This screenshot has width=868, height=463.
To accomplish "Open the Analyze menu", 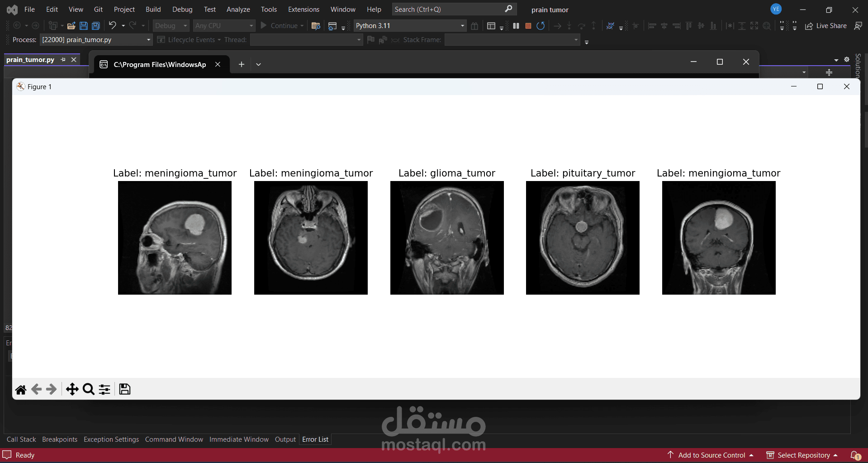I will 238,10.
